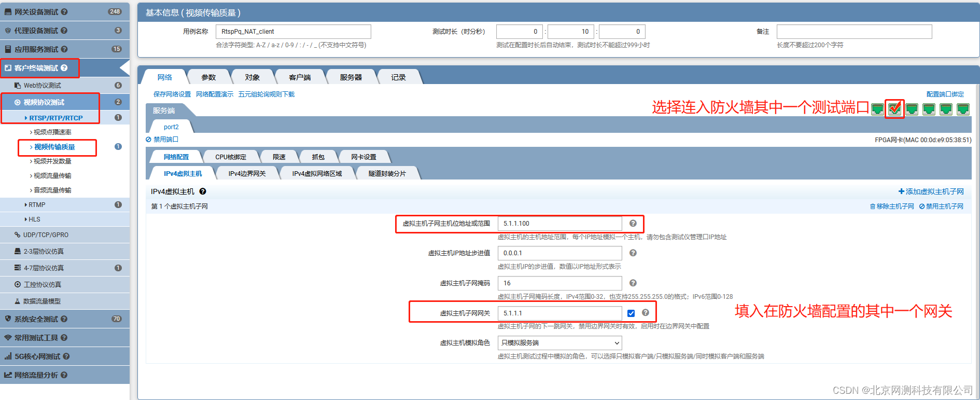Click the Web协议测试 file icon

18,86
